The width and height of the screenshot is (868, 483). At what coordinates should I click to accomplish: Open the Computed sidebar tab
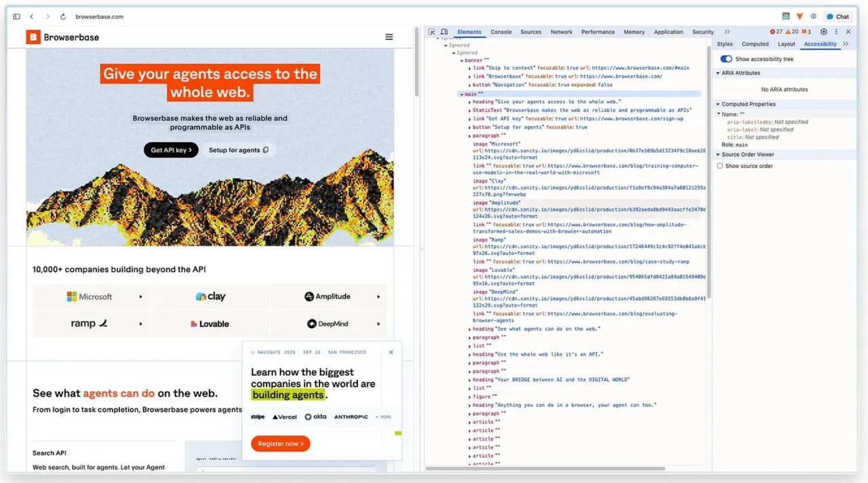755,44
